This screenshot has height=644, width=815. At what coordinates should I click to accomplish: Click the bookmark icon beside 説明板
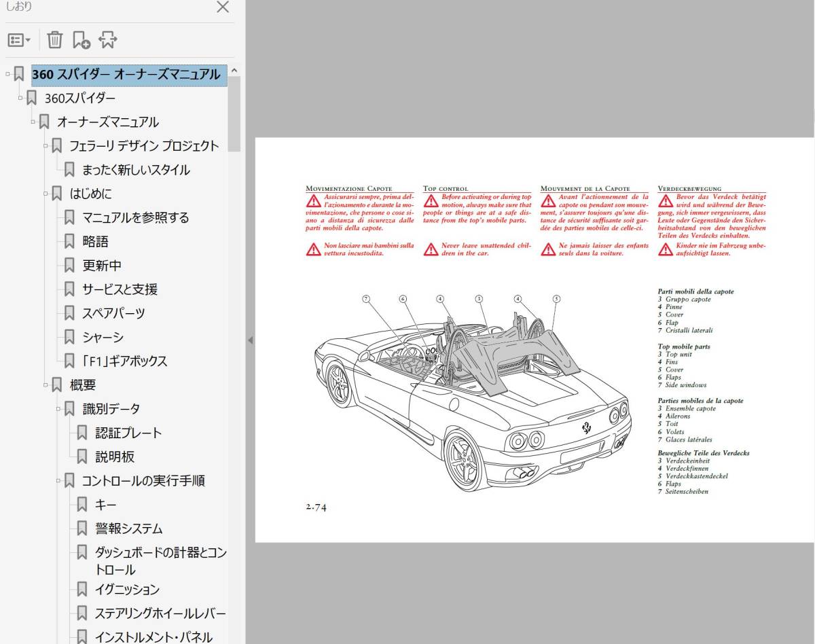point(82,457)
